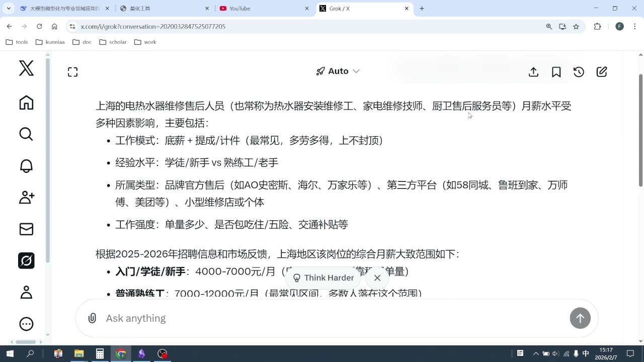Switch to the 大模型微型化 browser tab
Viewport: 644px width, 362px height.
(x=64, y=9)
